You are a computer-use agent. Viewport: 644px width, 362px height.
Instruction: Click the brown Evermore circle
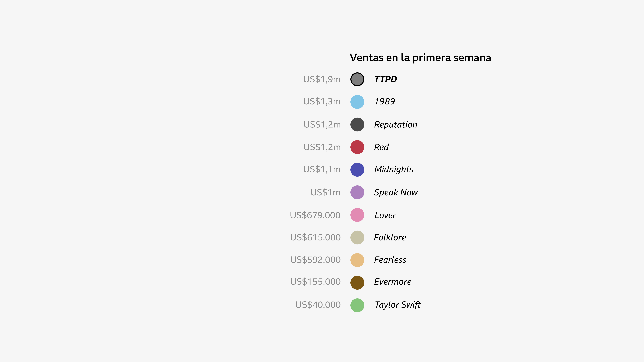coord(357,283)
